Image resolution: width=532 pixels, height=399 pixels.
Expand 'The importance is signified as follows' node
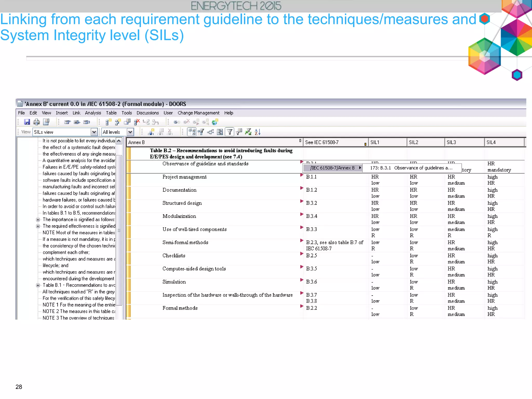[38, 220]
